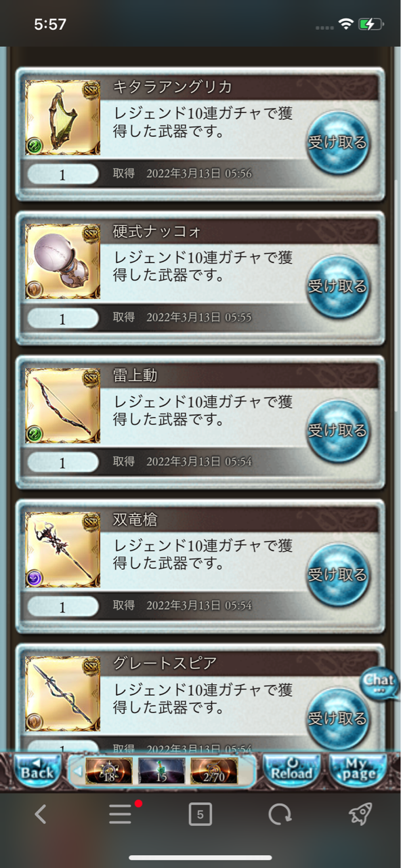Open browser tabs counter showing 5
The image size is (401, 868).
coord(200,814)
